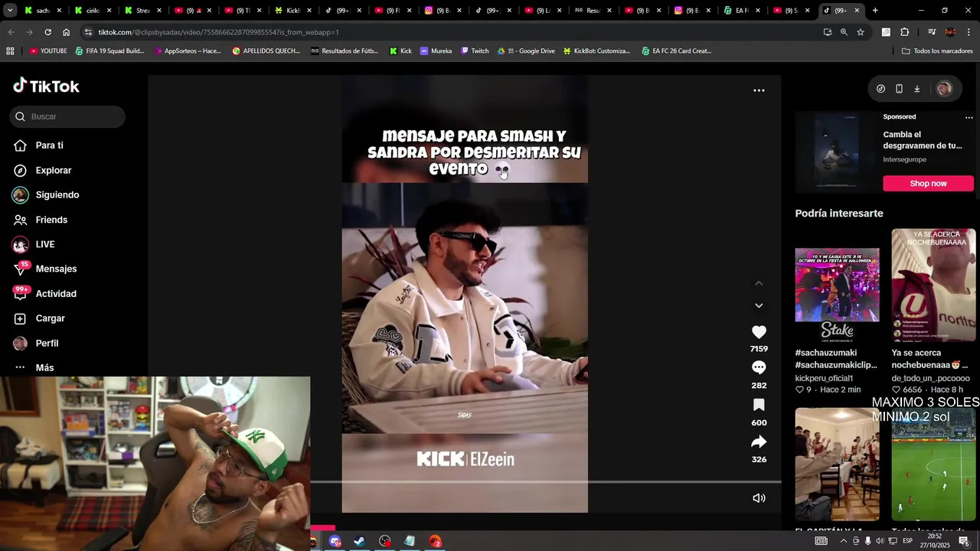Open the Windows notification center
This screenshot has width=980, height=551.
pos(964,541)
